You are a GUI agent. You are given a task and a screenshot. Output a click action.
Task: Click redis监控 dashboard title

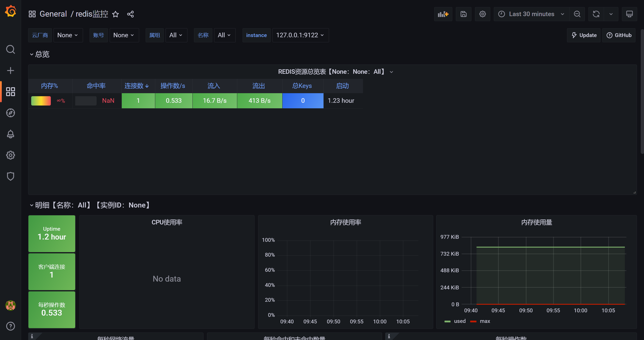pyautogui.click(x=92, y=14)
